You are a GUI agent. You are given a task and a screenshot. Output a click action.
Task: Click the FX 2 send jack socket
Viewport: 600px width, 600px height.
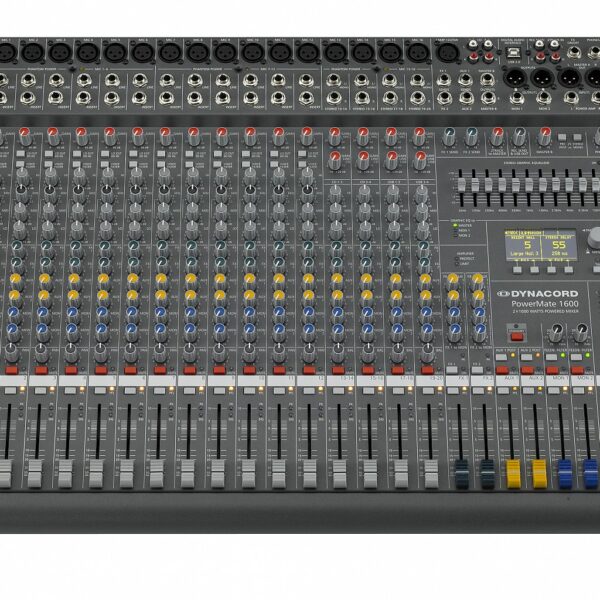point(444,98)
